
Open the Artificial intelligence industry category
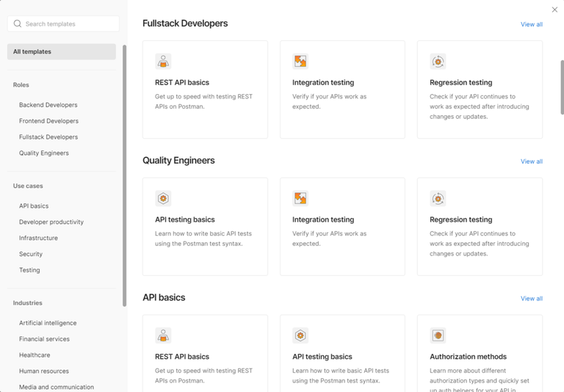[x=48, y=323]
